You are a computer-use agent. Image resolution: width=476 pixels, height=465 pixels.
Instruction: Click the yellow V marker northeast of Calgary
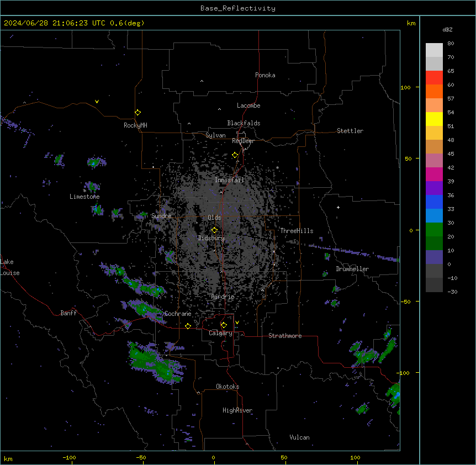click(x=237, y=323)
